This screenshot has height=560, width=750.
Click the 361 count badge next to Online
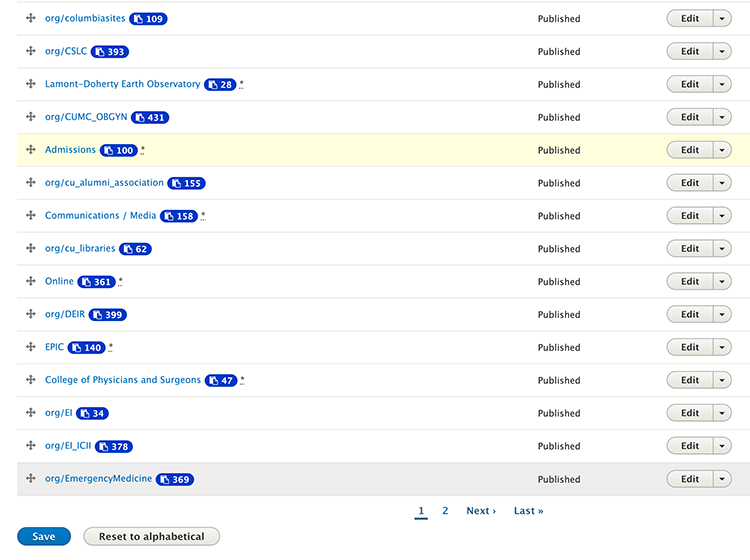coord(97,282)
